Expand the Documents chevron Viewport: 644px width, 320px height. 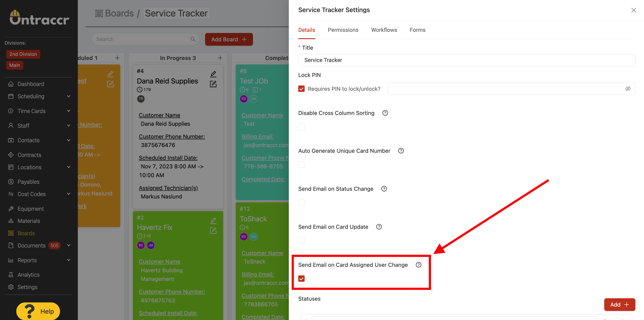69,245
